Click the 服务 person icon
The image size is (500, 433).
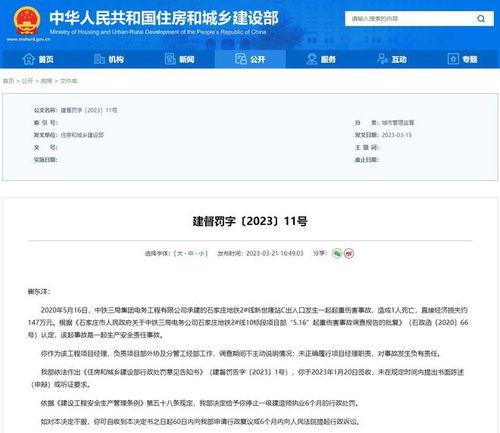312,59
